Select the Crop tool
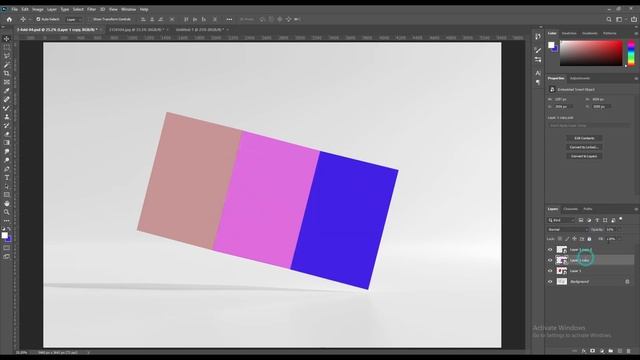Screen dimensions: 640x360 (x=7, y=73)
